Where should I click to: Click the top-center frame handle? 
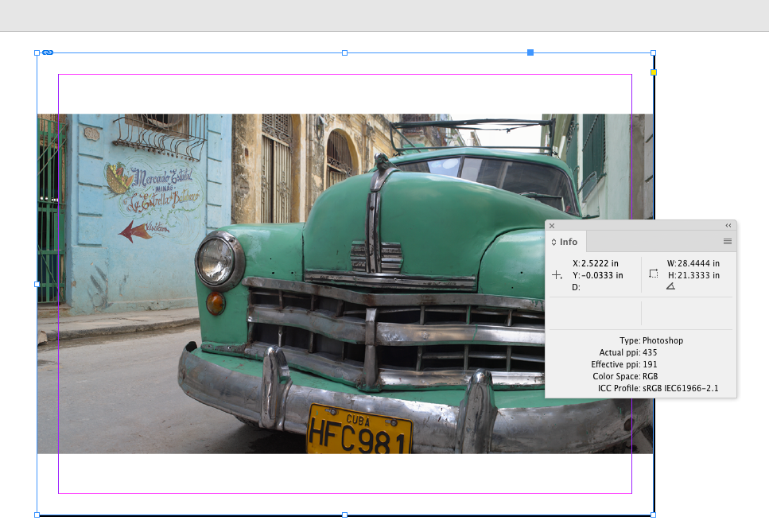[344, 52]
